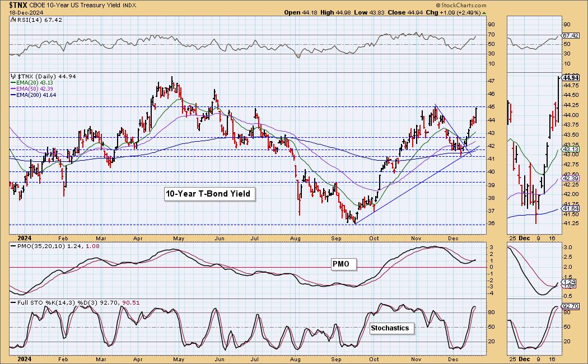Click the $TNX (Daily) 44.94 legend

(x=46, y=77)
